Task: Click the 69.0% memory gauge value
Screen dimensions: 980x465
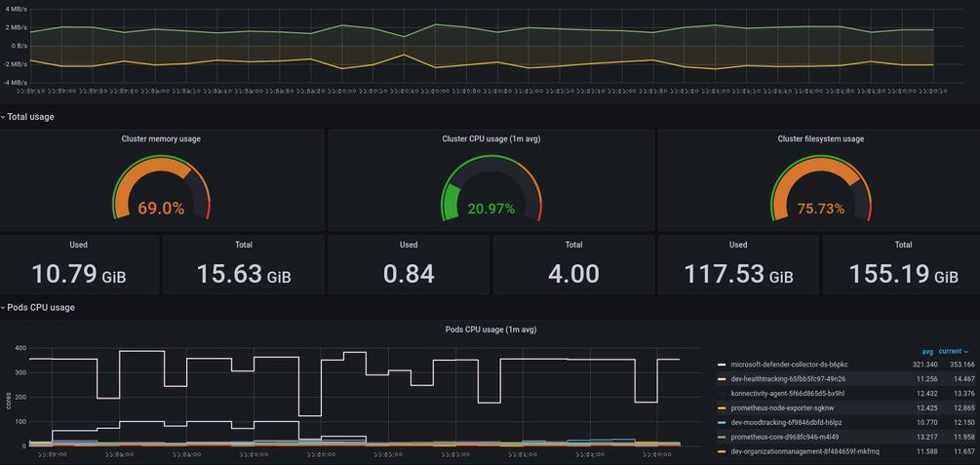Action: click(x=161, y=209)
